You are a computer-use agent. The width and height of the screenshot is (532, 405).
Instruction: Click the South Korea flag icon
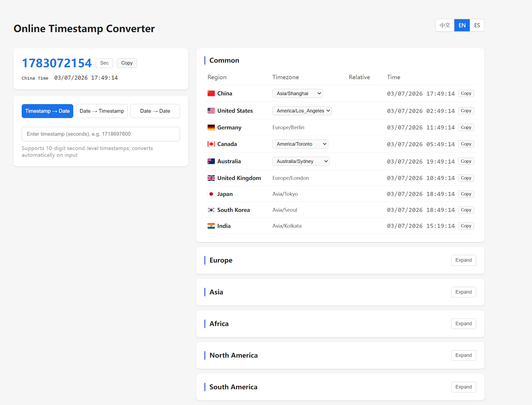pos(211,210)
